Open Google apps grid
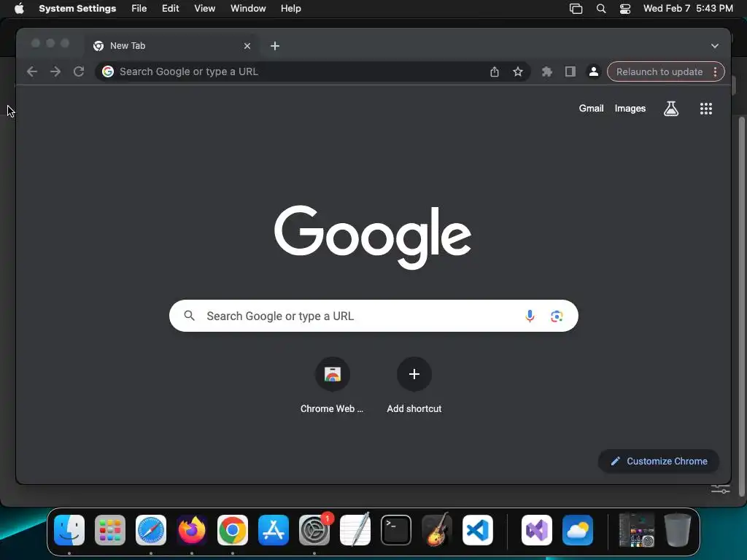 coord(706,109)
